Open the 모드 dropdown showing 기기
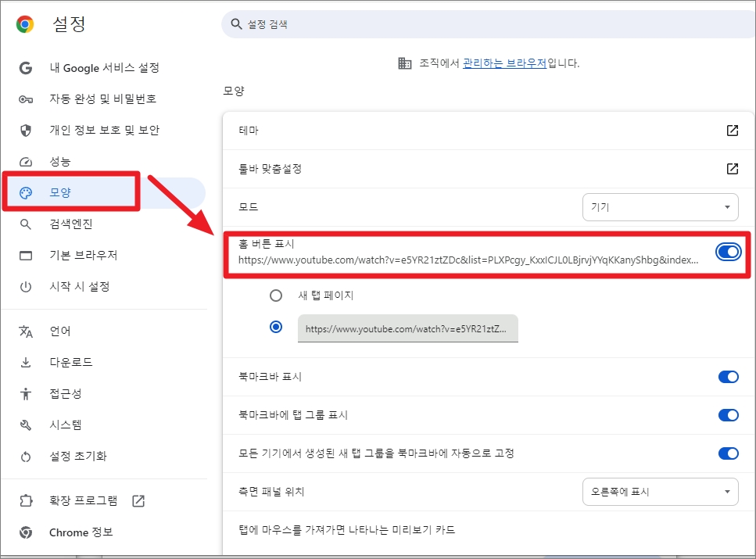The image size is (756, 559). 660,207
